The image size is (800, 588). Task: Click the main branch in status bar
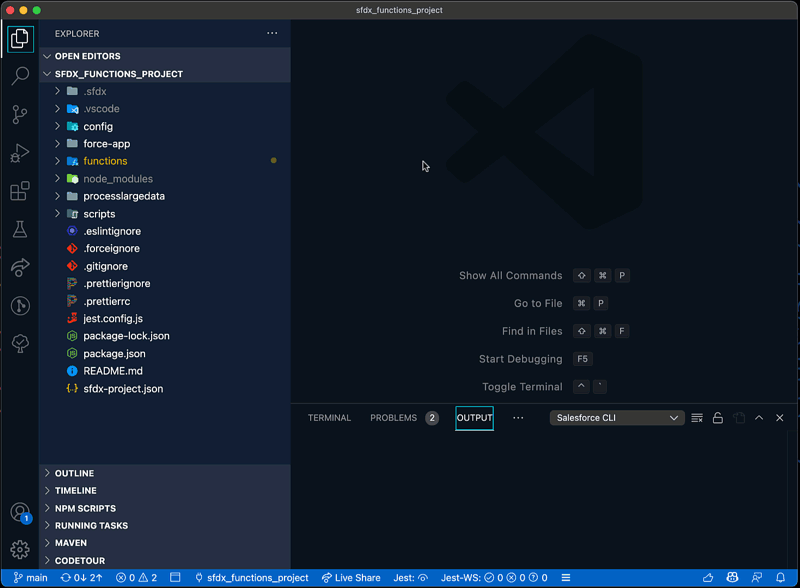point(30,578)
